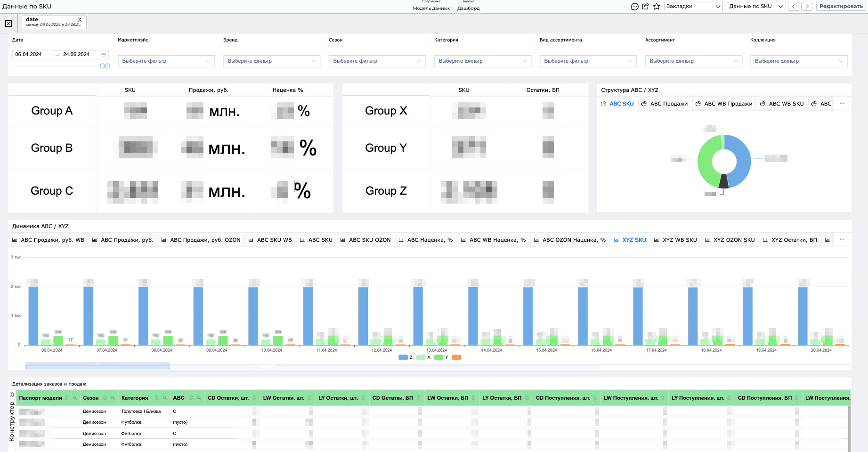Image resolution: width=868 pixels, height=452 pixels.
Task: Click the share/export icon in top bar
Action: tap(646, 7)
